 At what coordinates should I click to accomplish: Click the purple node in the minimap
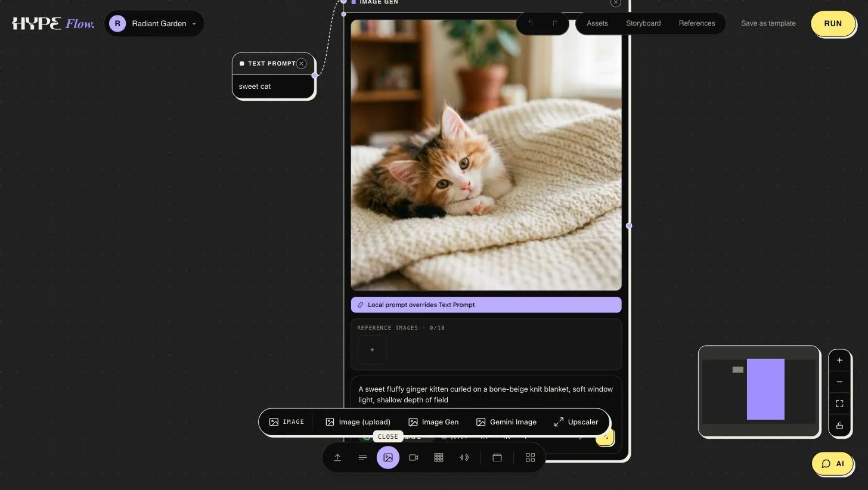pos(765,389)
